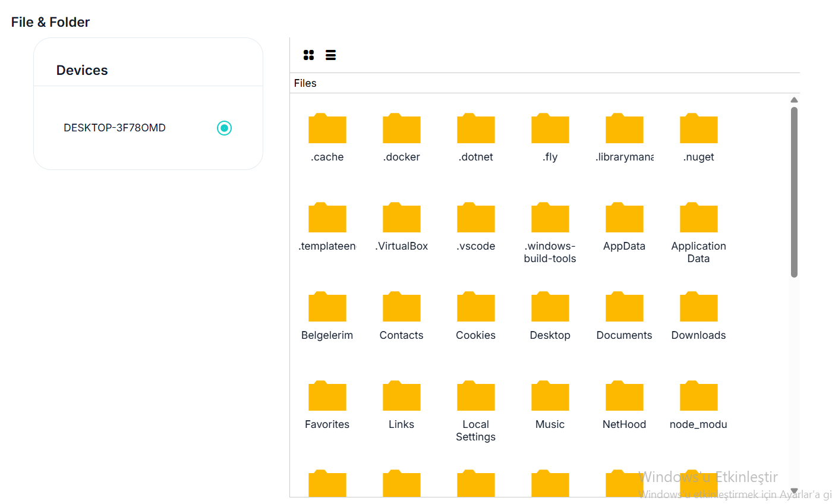Select the DESKTOP-3F78OMD device radio button

click(x=224, y=128)
